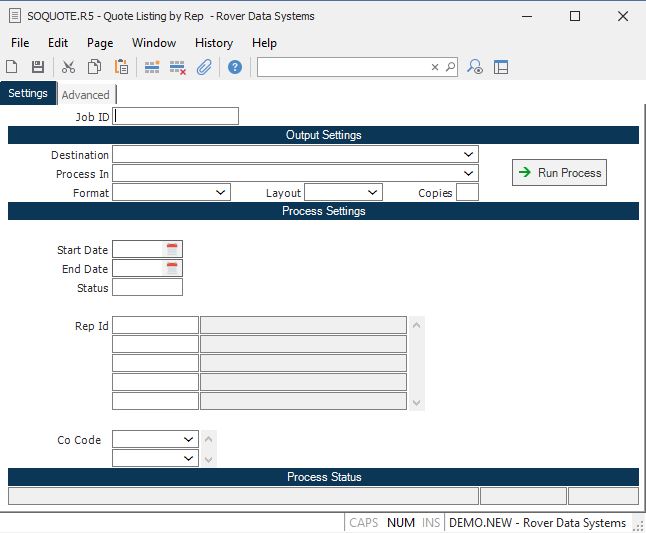
Task: Open Start Date calendar picker
Action: click(x=172, y=249)
